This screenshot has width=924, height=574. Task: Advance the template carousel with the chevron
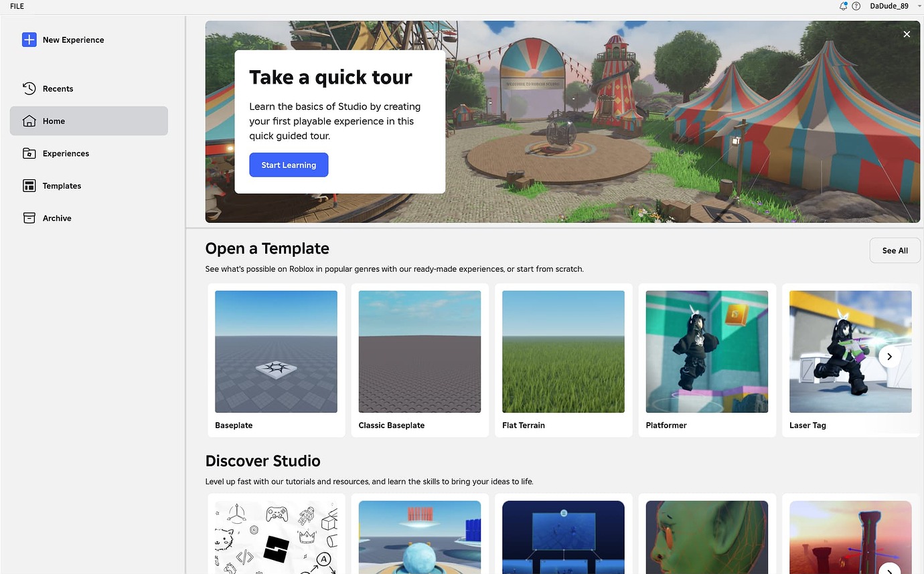(x=889, y=357)
